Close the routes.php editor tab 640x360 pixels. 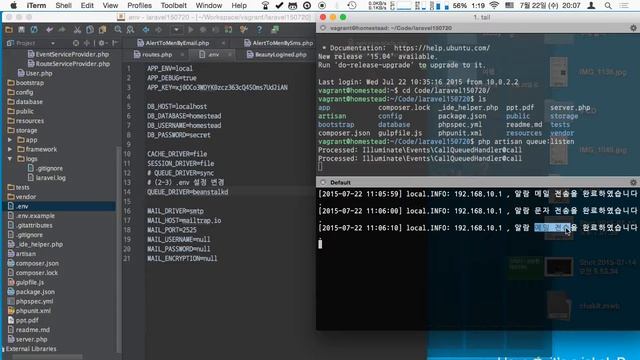coord(182,54)
